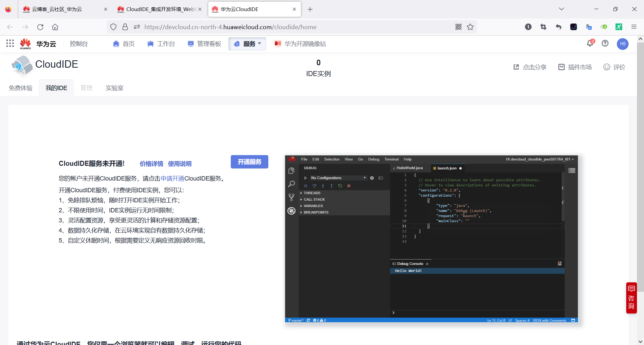
Task: Click the QR code icon in the address bar
Action: 458,27
